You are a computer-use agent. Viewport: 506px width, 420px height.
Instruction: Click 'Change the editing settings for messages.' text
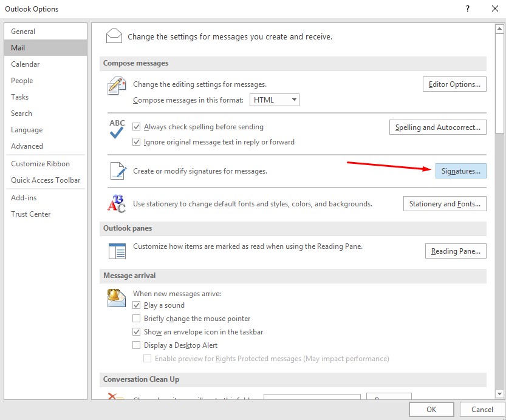(x=200, y=84)
